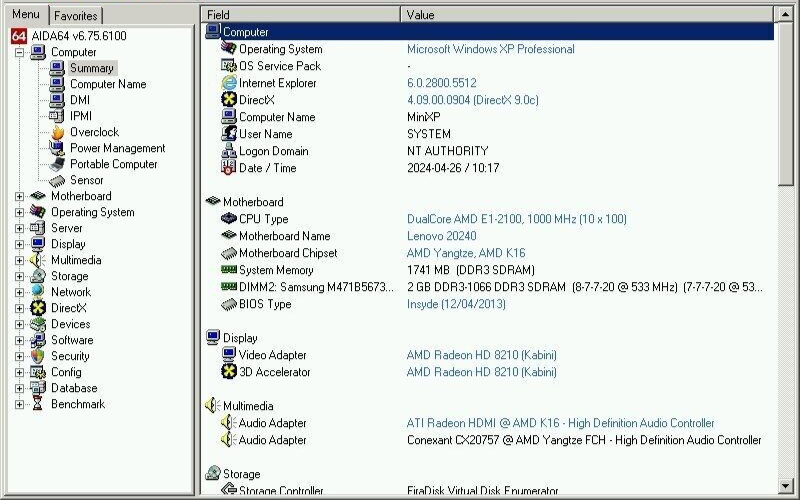
Task: Open the Security category label
Action: coord(70,356)
